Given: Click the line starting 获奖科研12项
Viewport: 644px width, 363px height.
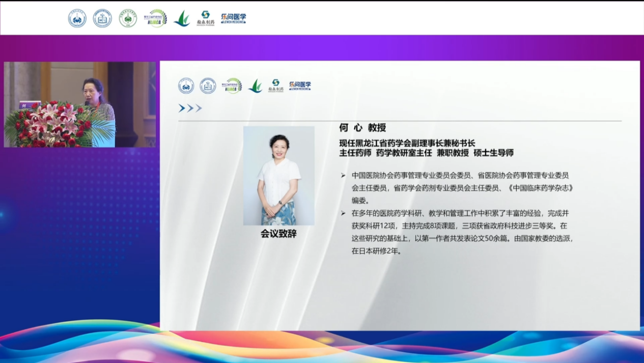Looking at the screenshot, I should (459, 226).
